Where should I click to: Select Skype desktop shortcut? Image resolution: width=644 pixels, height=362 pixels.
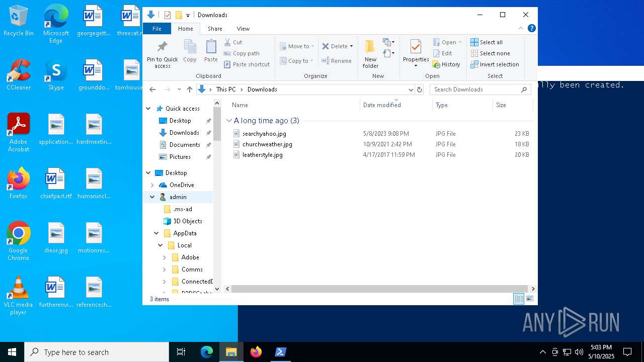(56, 75)
